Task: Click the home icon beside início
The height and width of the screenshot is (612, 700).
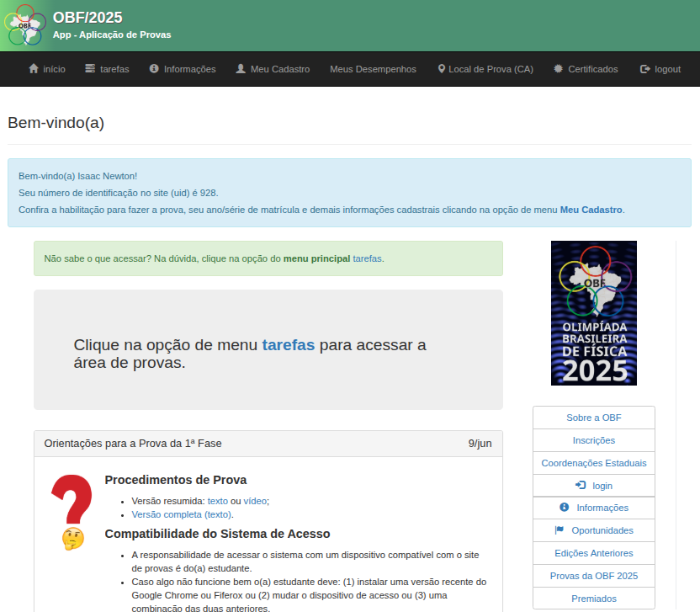Action: pos(34,69)
